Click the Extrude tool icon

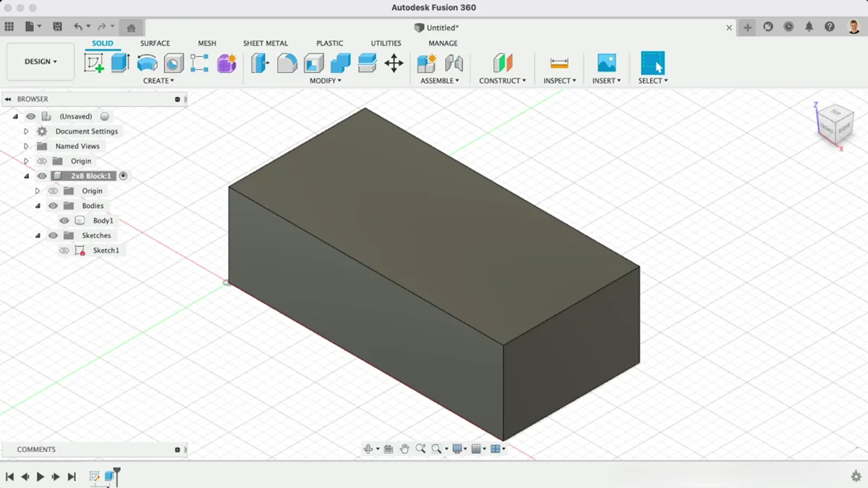[x=120, y=63]
